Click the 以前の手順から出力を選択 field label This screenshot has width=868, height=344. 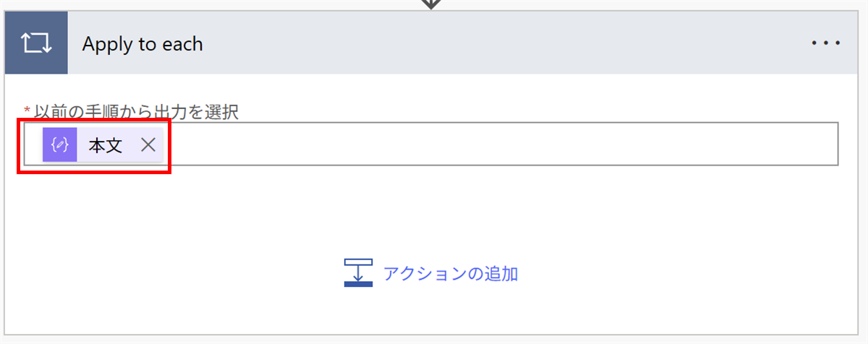(x=136, y=112)
